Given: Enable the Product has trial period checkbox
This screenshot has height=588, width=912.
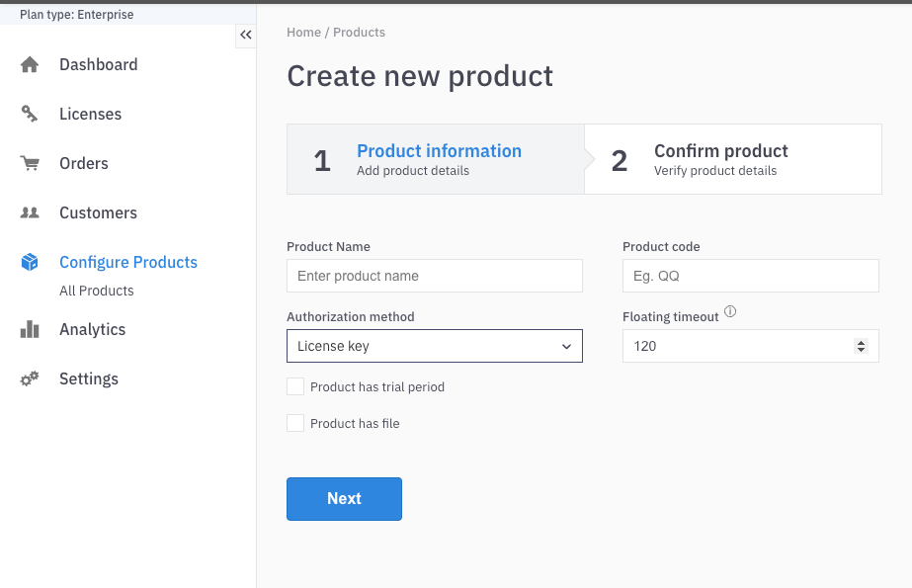Looking at the screenshot, I should (x=295, y=386).
